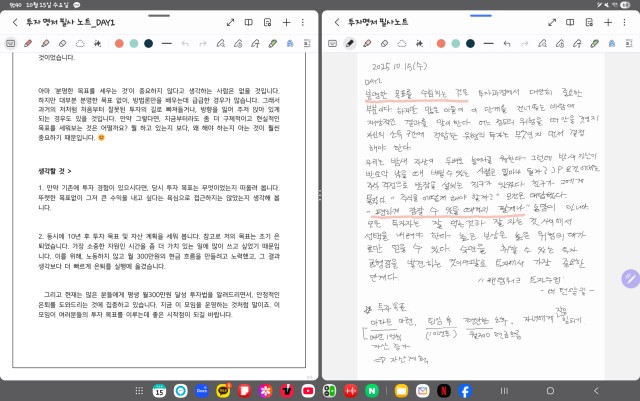Open the pen-with-T text tool in right note
Image resolution: width=640 pixels, height=401 pixels.
point(577,43)
